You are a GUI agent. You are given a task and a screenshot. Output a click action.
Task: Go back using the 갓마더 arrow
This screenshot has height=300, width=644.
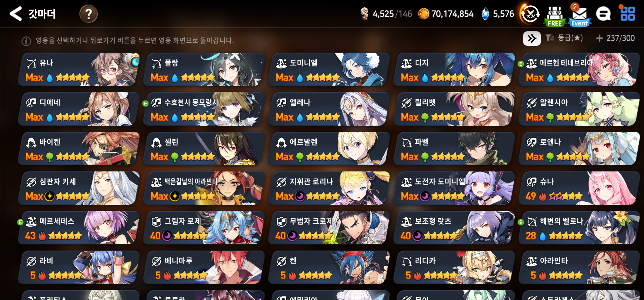pos(16,14)
